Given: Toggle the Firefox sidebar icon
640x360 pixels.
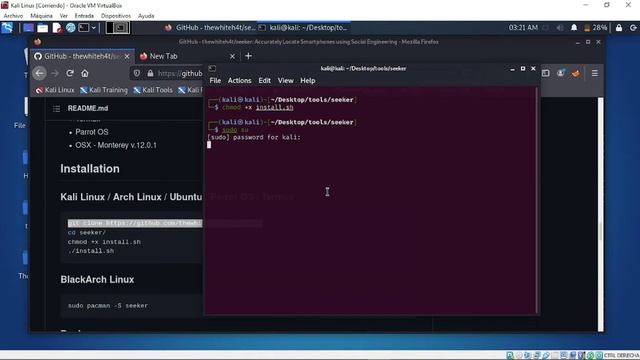Looking at the screenshot, I should tap(546, 73).
